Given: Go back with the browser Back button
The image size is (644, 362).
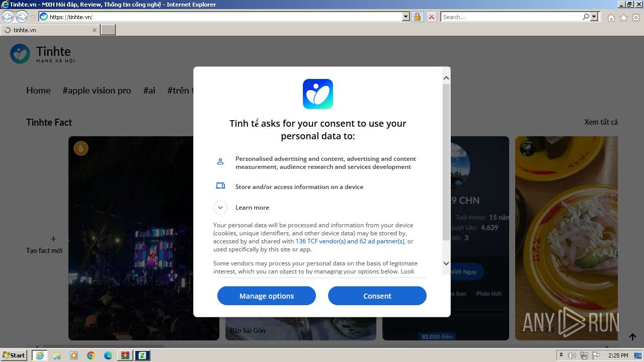Looking at the screenshot, I should coord(8,17).
